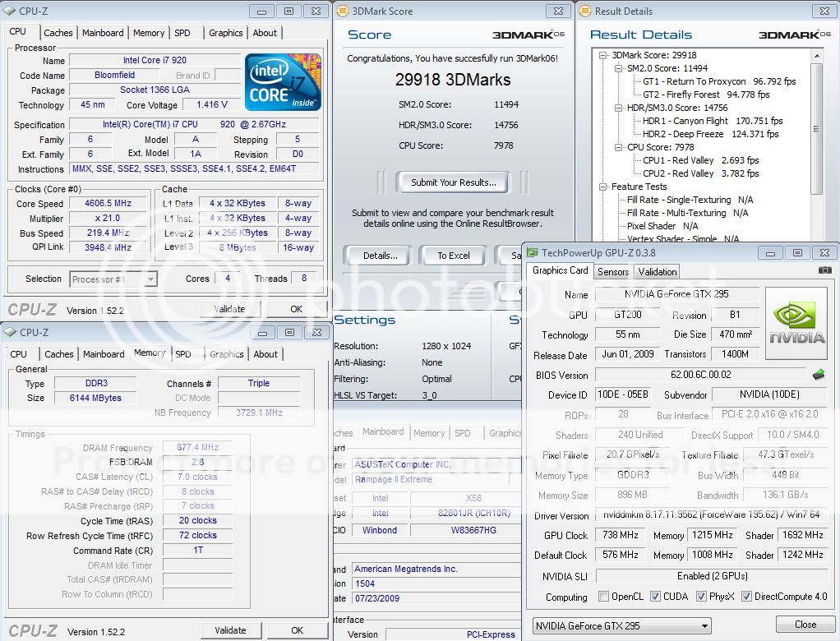Collapse the 3DMark Score: 29918 tree node
Viewport: 840px width, 641px height.
[603, 55]
